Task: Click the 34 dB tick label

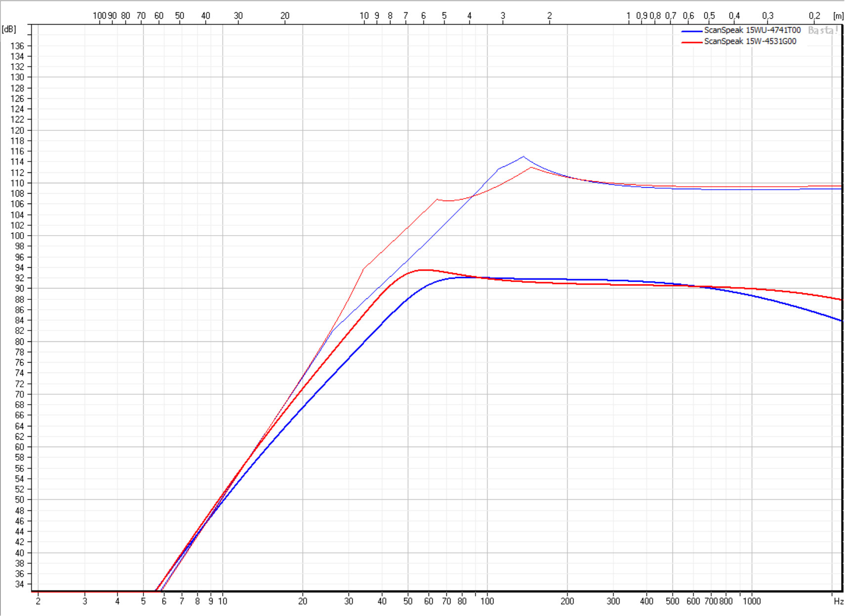Action: [19, 584]
